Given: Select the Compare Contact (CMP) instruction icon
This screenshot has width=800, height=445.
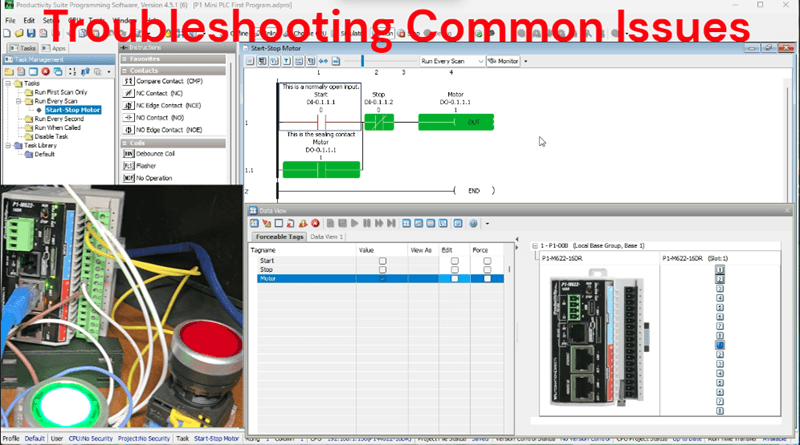Looking at the screenshot, I should pyautogui.click(x=129, y=81).
